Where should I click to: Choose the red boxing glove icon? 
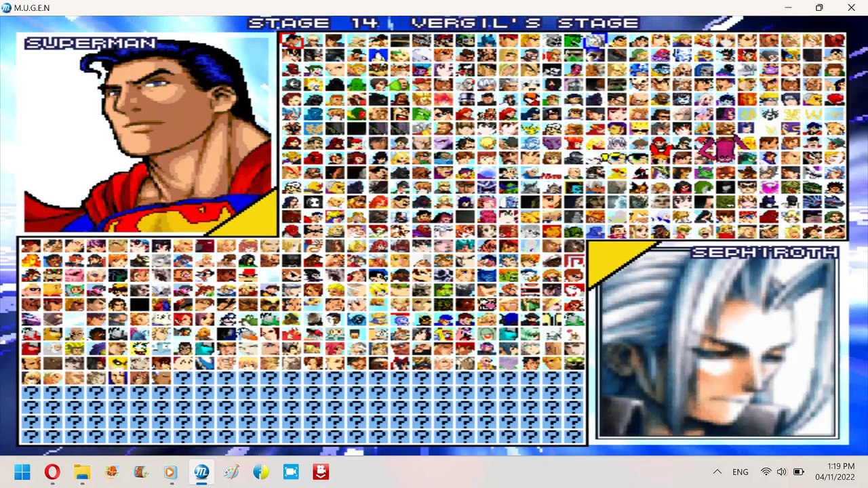[835, 100]
